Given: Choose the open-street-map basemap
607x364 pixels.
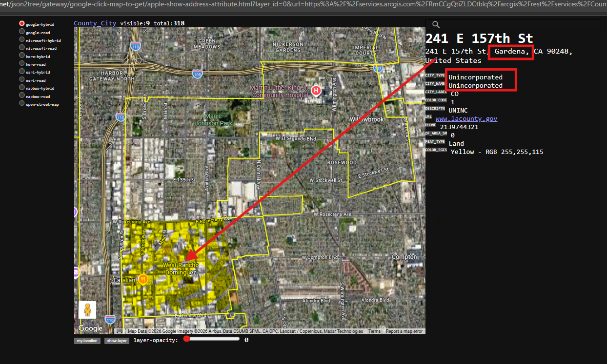Looking at the screenshot, I should 22,104.
